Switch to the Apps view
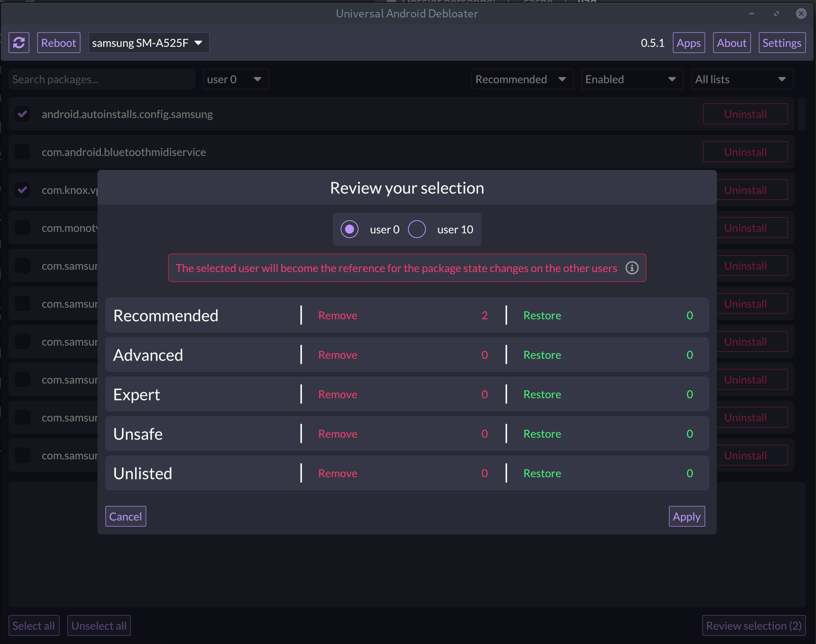 [689, 43]
